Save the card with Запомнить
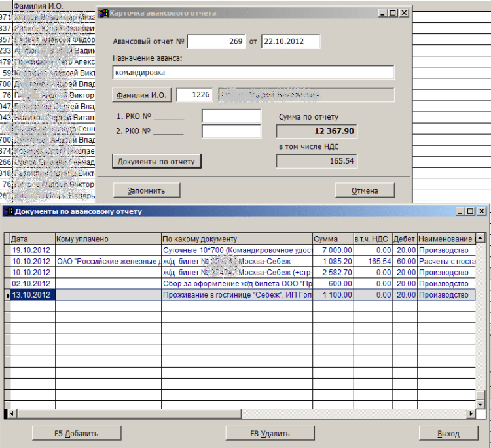The height and width of the screenshot is (448, 491). tap(147, 190)
